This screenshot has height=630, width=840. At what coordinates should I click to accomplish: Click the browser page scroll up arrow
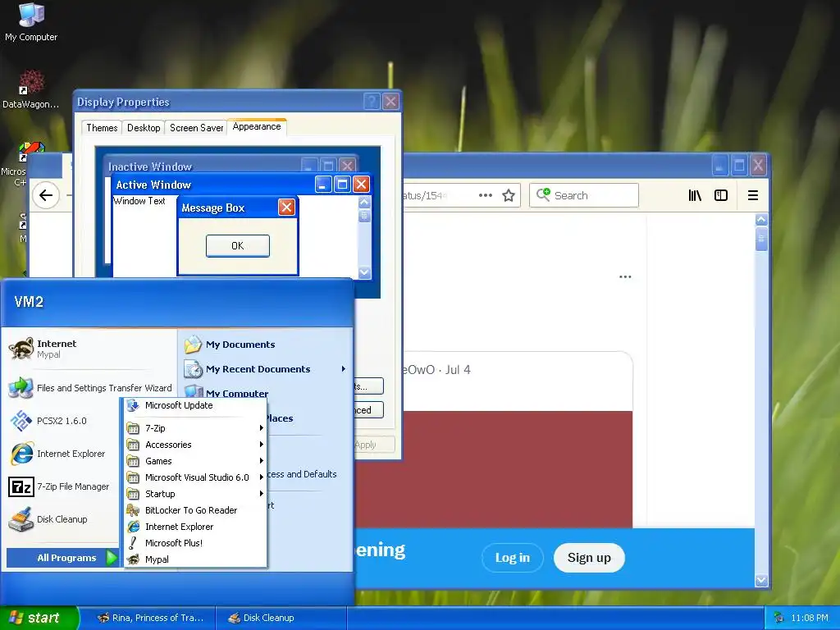tap(761, 220)
